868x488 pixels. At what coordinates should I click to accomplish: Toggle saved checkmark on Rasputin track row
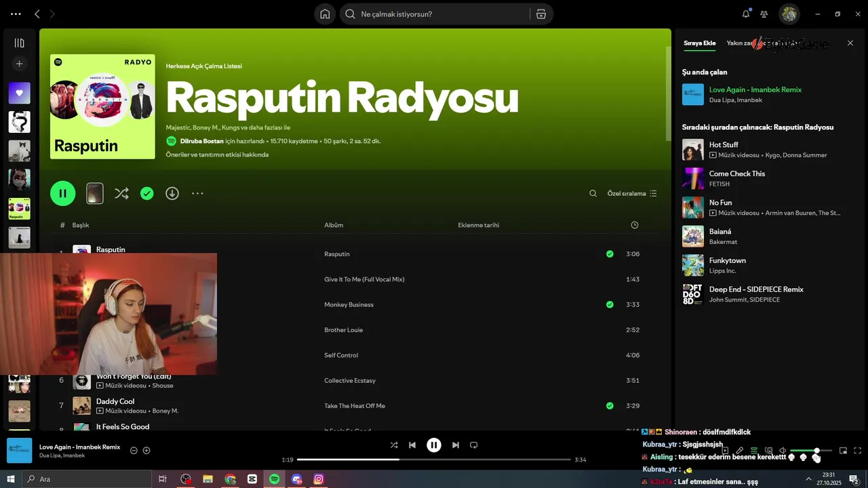(x=610, y=254)
